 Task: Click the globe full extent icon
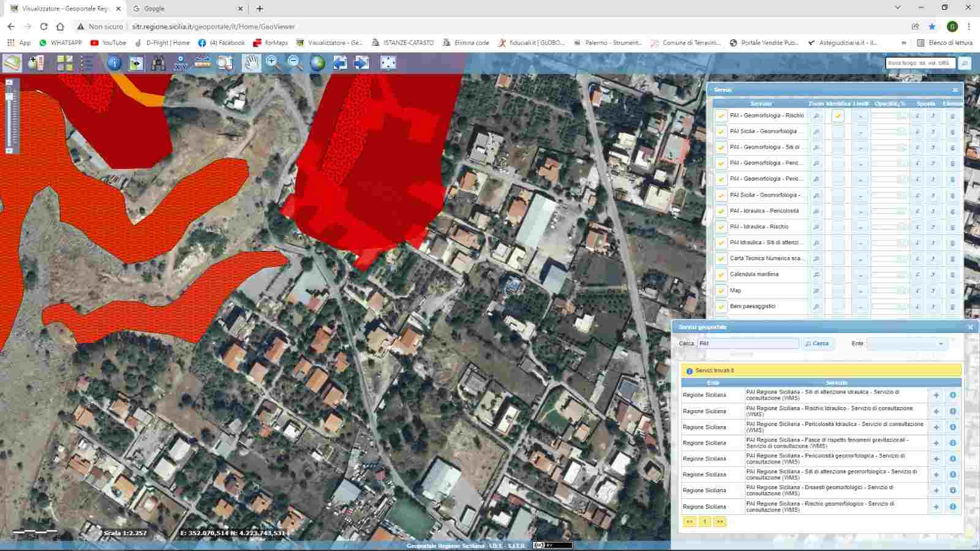pyautogui.click(x=317, y=63)
